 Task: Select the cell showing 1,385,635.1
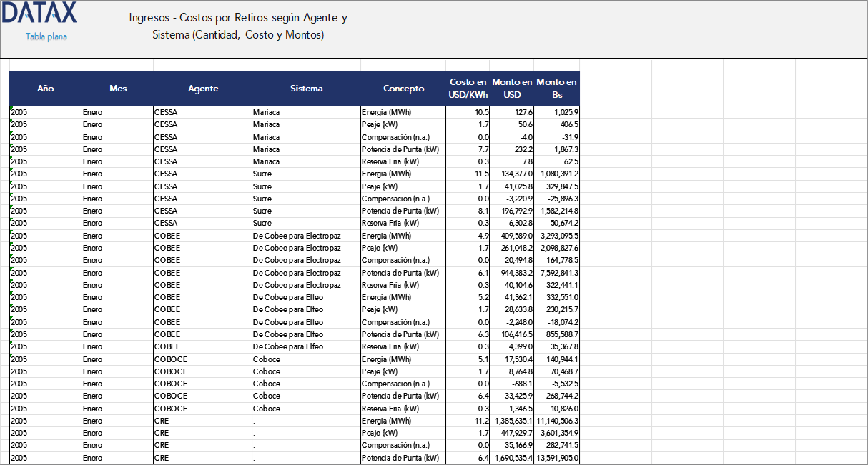click(513, 421)
